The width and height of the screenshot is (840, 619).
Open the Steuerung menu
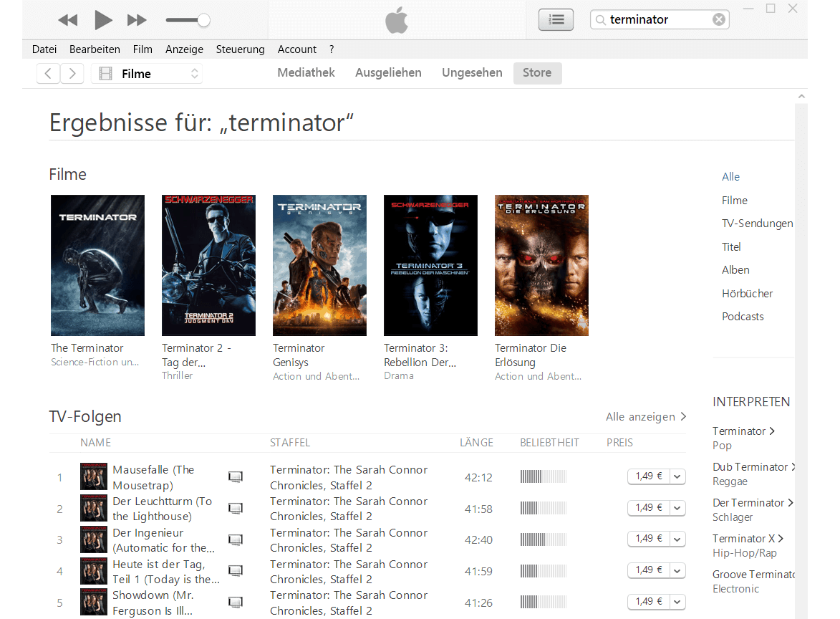click(x=240, y=49)
